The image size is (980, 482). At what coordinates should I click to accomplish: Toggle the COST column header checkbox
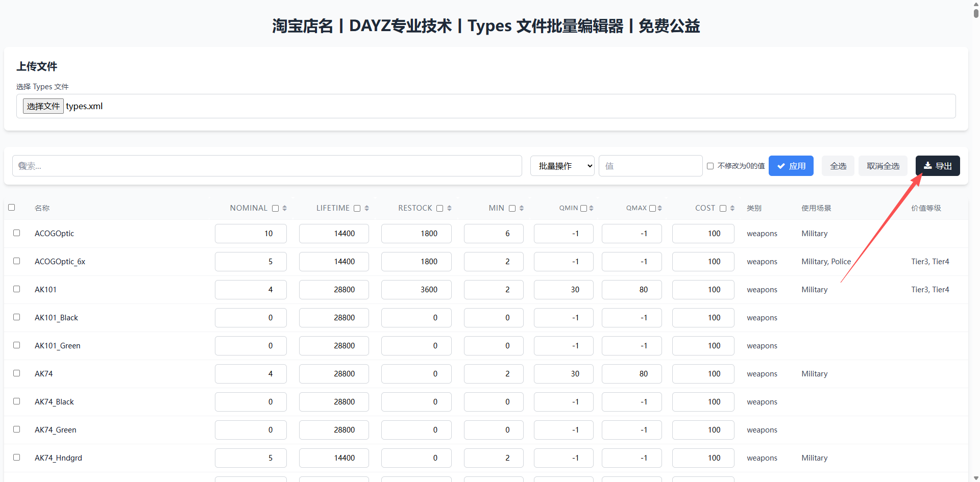pyautogui.click(x=723, y=208)
